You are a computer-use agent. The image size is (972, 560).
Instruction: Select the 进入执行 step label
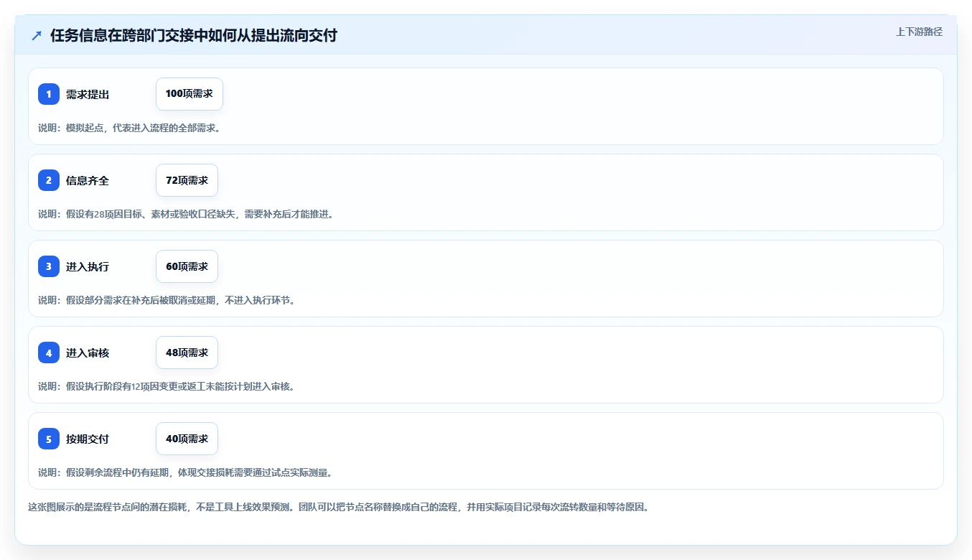(x=88, y=266)
